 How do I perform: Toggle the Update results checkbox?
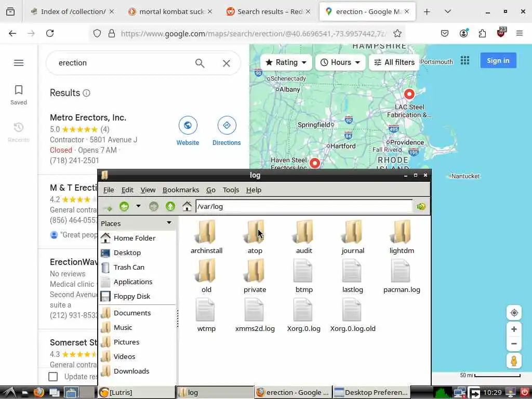pos(53,377)
